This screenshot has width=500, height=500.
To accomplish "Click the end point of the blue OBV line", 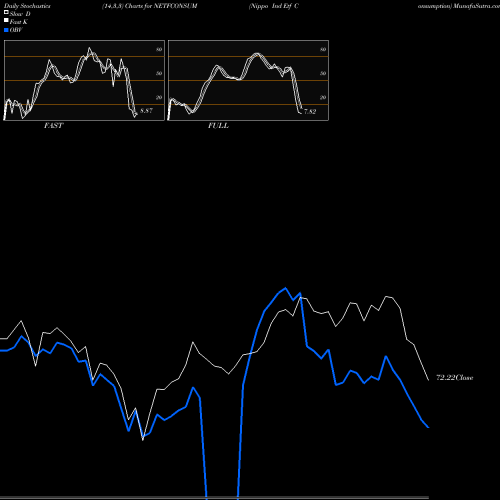I will pos(428,427).
